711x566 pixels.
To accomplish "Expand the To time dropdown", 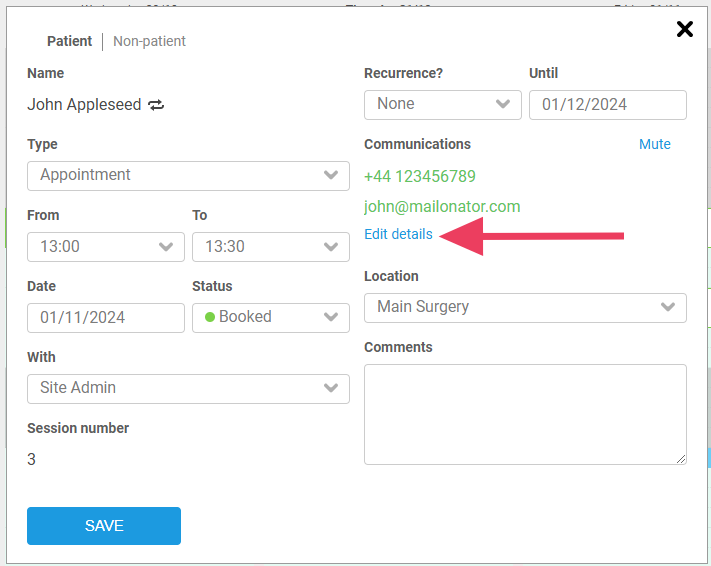I will point(270,246).
